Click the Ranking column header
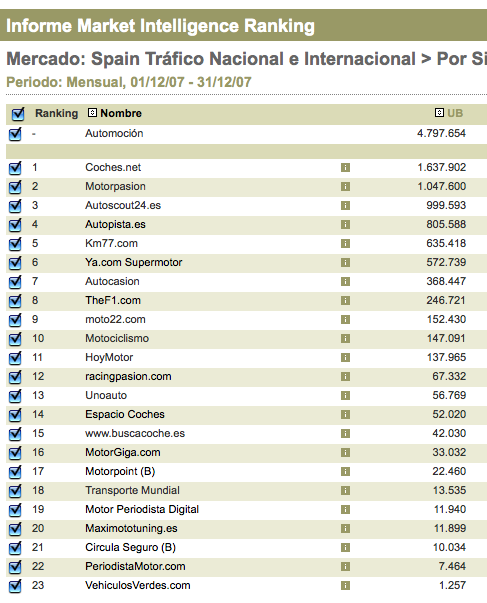Screen dimensions: 487x603 (x=57, y=113)
